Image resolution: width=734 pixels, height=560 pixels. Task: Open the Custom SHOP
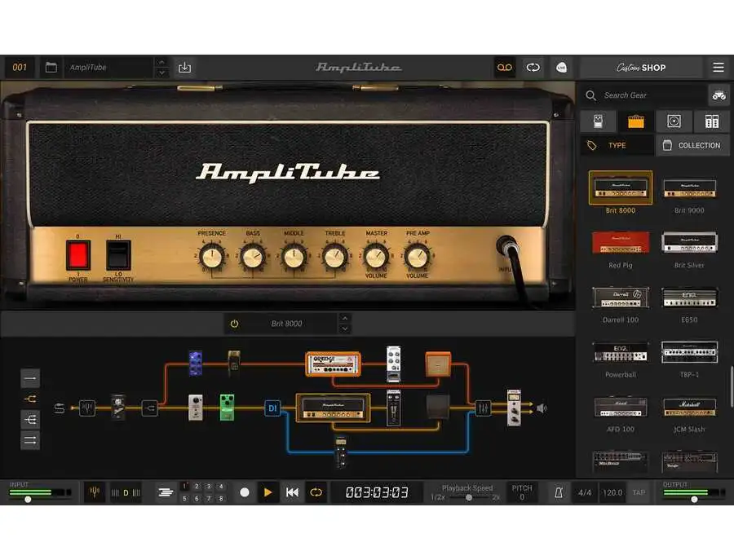coord(641,68)
